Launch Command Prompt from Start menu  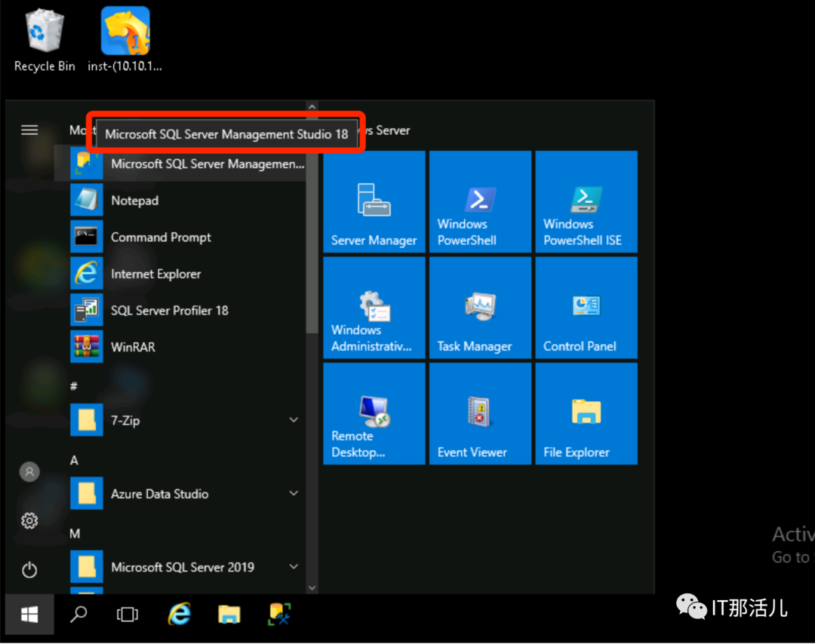[180, 238]
